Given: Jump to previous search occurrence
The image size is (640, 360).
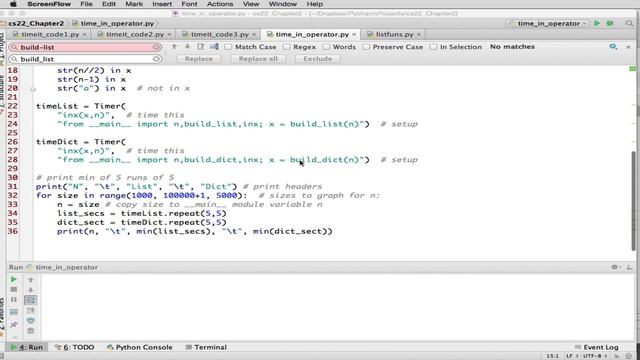Looking at the screenshot, I should point(174,47).
